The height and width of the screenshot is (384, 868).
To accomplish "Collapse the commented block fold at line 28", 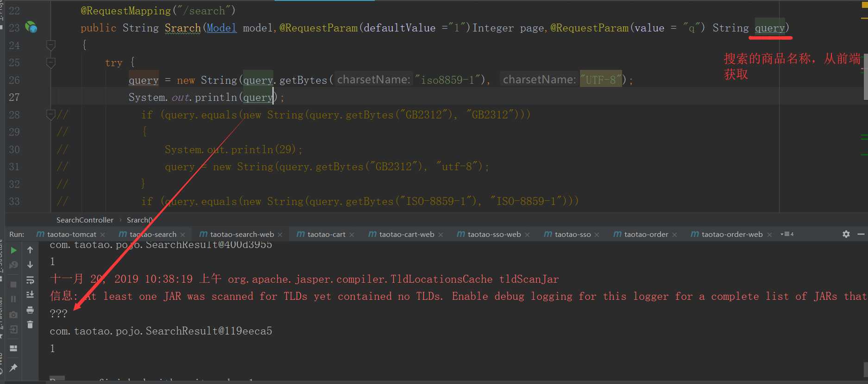I will click(x=51, y=114).
